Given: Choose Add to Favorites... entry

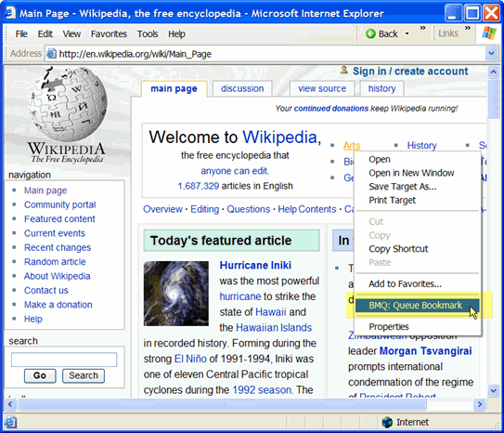Looking at the screenshot, I should pyautogui.click(x=405, y=283).
